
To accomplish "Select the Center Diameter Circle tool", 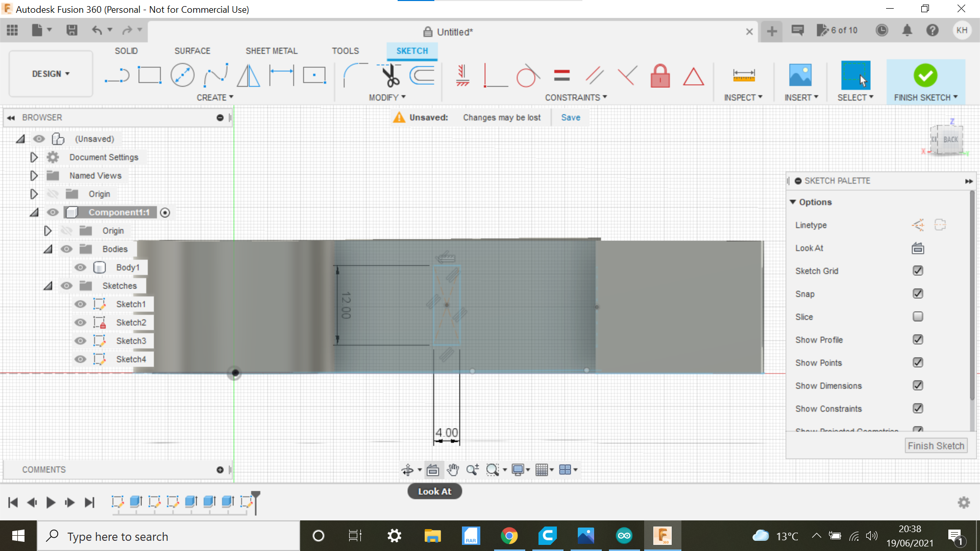I will (182, 76).
